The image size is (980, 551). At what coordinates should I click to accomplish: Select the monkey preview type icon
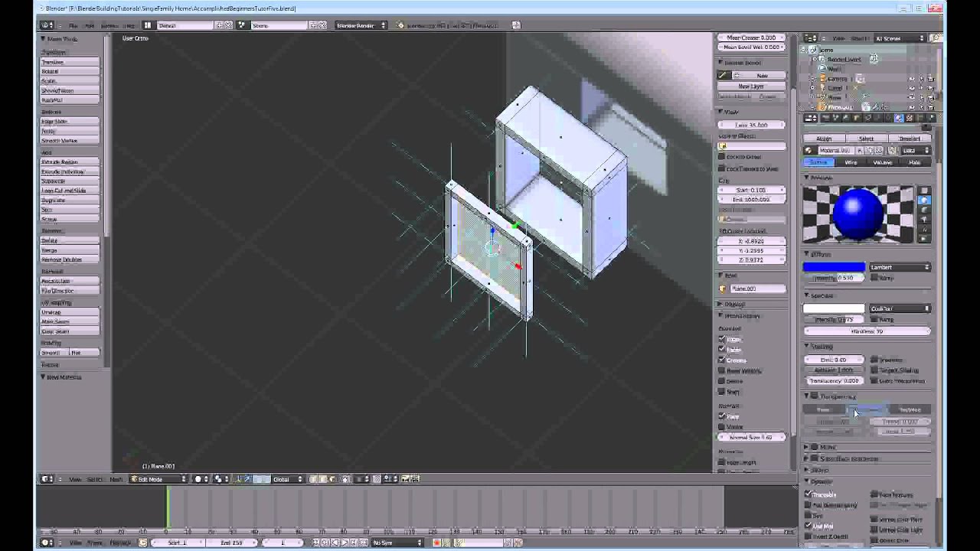(924, 220)
